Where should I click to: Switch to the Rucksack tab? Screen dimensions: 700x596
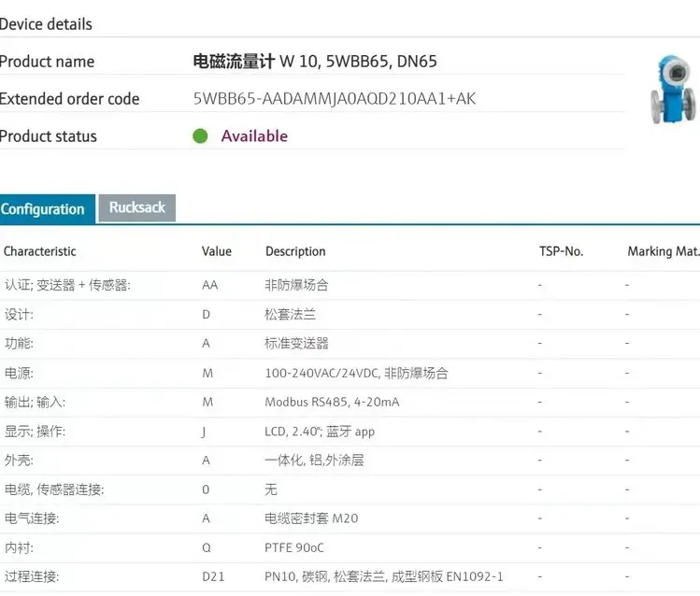(136, 208)
